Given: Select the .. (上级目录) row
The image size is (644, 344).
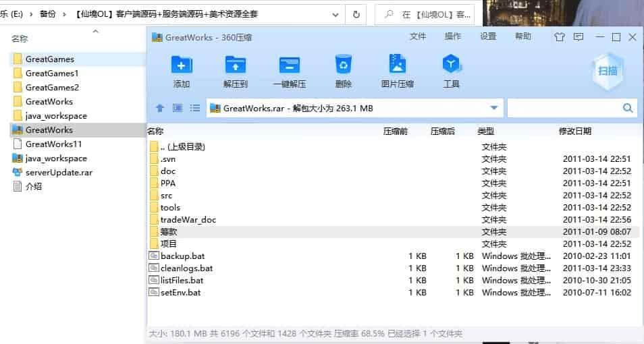Looking at the screenshot, I should click(x=393, y=146).
